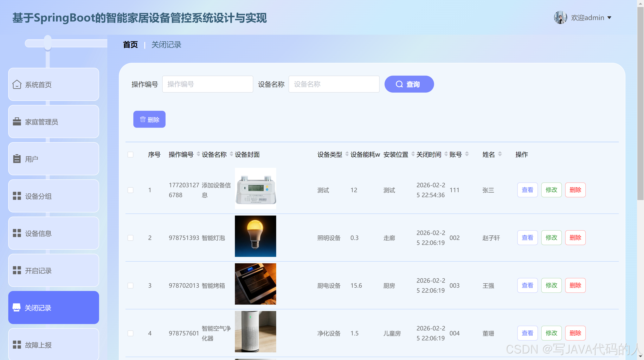Click the trash icon in batch 删除 button
The height and width of the screenshot is (360, 644).
click(x=142, y=119)
